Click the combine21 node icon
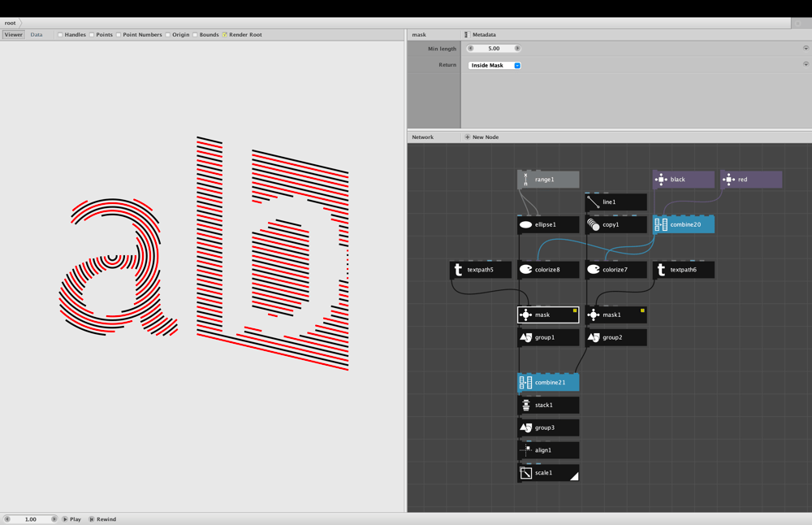Viewport: 812px width, 525px height. pyautogui.click(x=525, y=383)
